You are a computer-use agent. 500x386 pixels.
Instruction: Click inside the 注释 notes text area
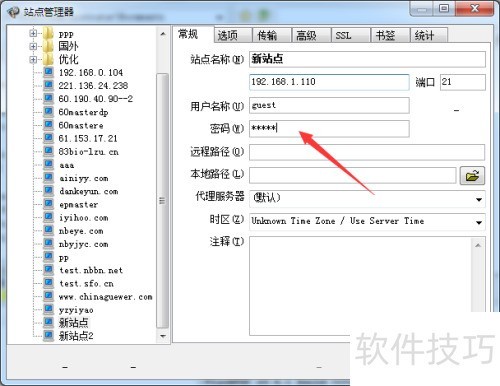360,285
